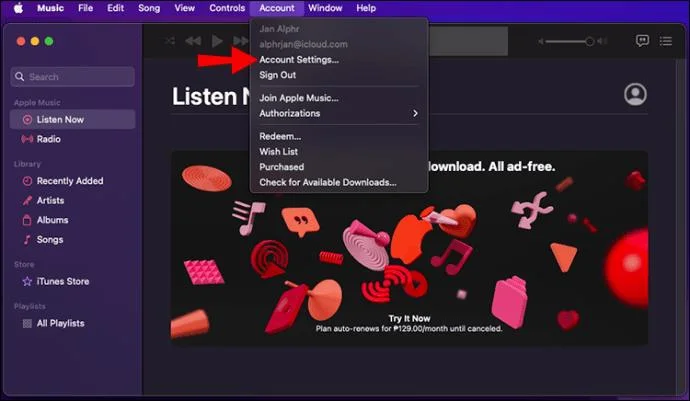Click the Radio broadcast icon
This screenshot has height=401, width=690.
pos(27,139)
